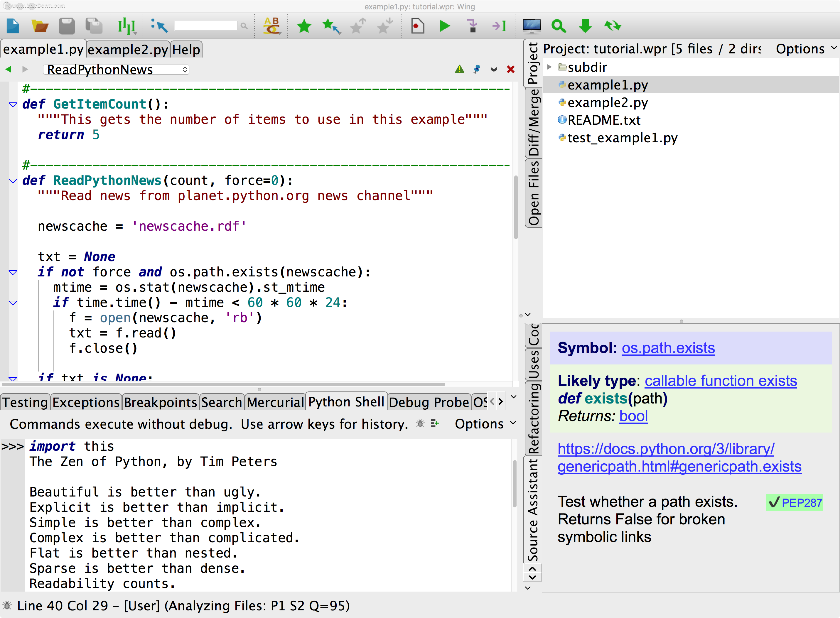Collapse the GetItemCount function fold arrow
Screen dimensions: 840x618
coord(13,104)
